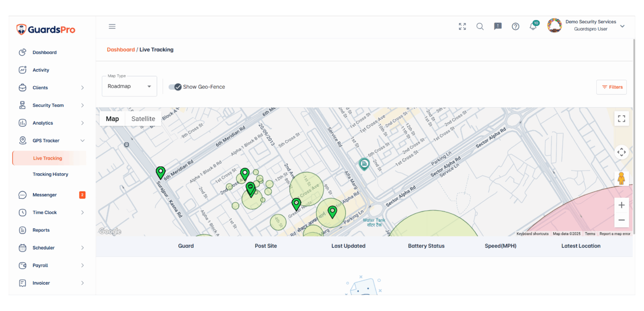Click the page vertical scrollbar
Screen dimensions: 644x311
[634, 137]
